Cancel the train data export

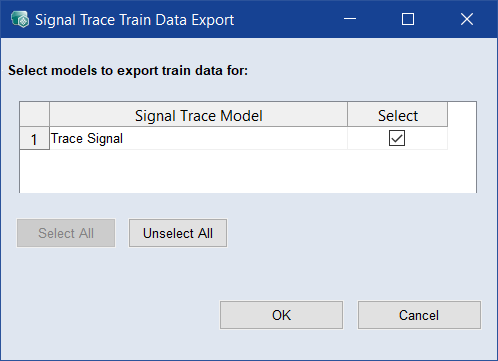tap(419, 315)
